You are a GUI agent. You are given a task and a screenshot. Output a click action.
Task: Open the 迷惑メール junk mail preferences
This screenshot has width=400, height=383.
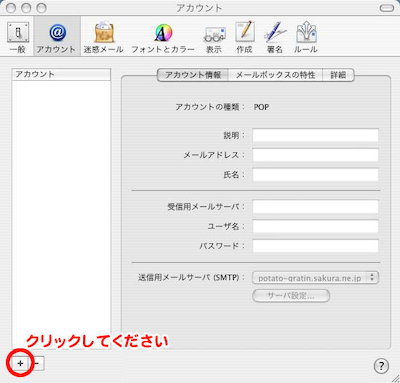click(x=104, y=37)
